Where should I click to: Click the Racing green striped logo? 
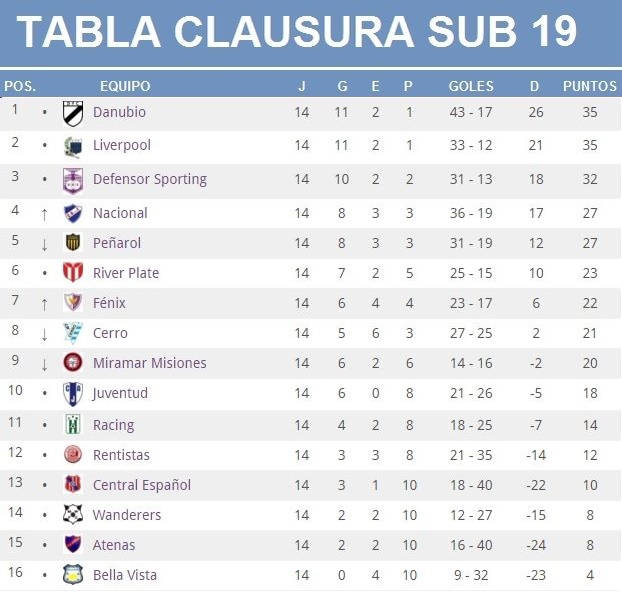pyautogui.click(x=73, y=424)
